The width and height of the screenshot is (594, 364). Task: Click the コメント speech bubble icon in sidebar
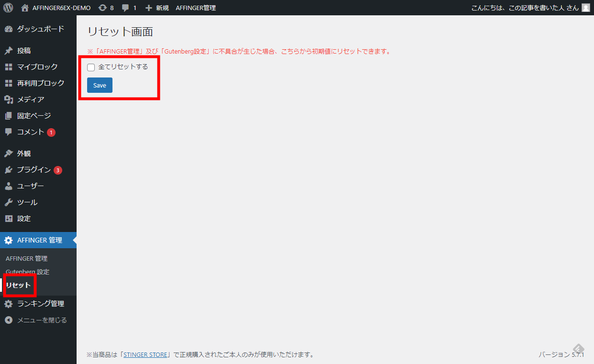(9, 132)
